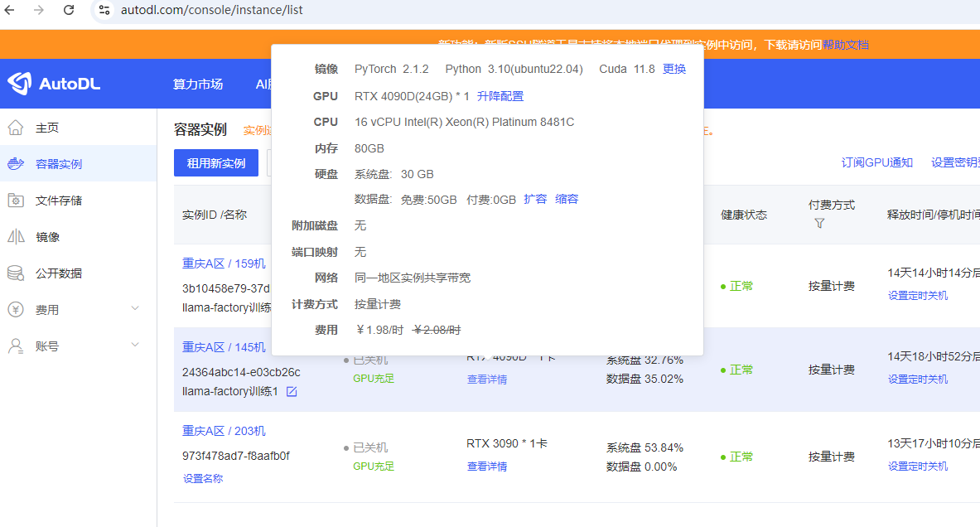The image size is (980, 527).
Task: Open the 公开数据 database icon
Action: pyautogui.click(x=16, y=273)
